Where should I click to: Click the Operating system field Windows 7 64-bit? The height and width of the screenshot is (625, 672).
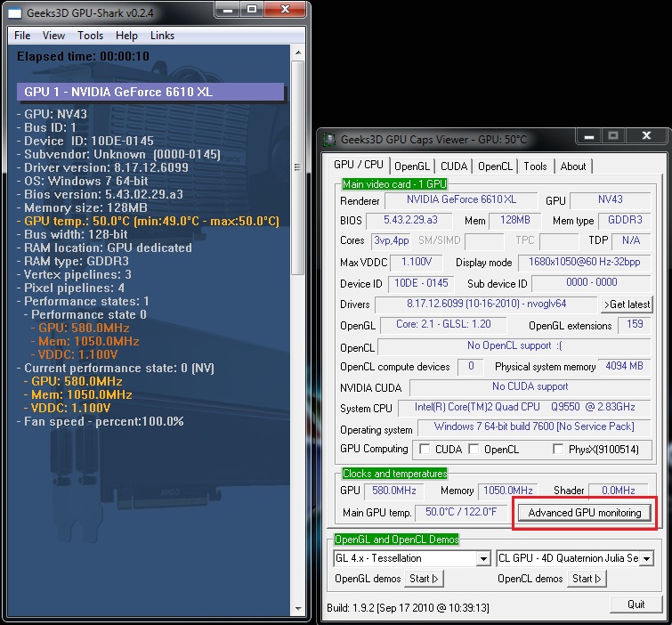pos(534,427)
